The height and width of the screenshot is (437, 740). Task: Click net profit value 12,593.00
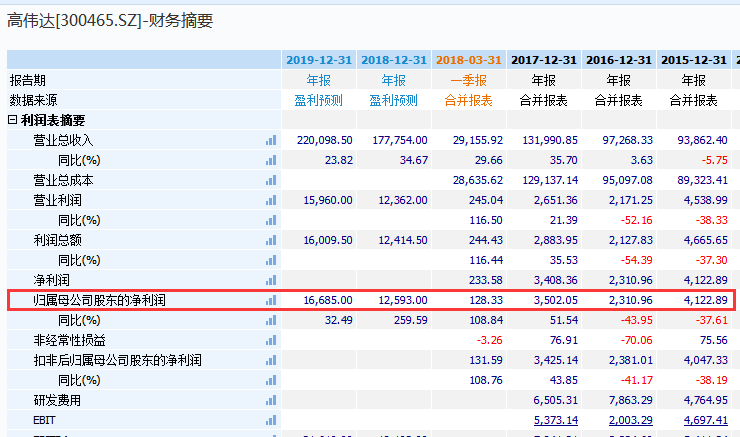(x=403, y=300)
